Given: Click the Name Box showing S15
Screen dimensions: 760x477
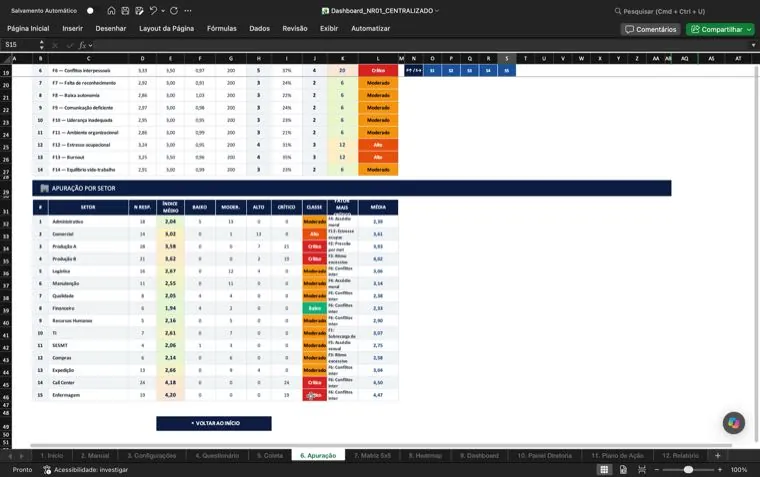Looking at the screenshot, I should [x=18, y=45].
